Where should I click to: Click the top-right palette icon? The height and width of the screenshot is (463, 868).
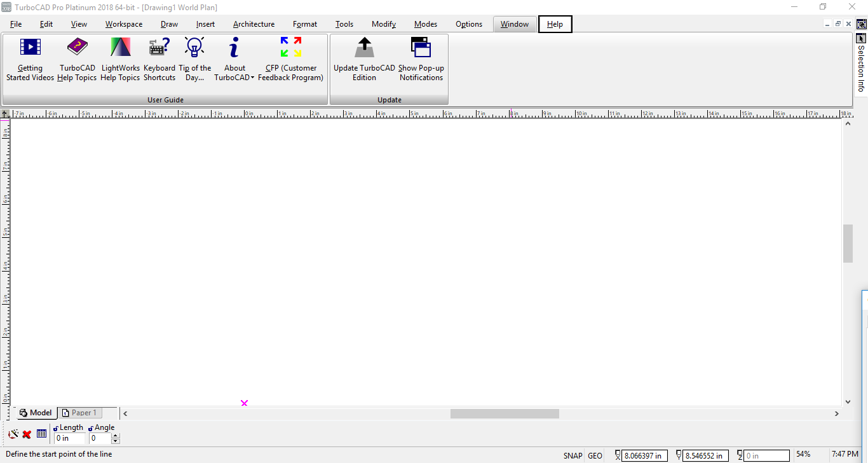click(862, 24)
